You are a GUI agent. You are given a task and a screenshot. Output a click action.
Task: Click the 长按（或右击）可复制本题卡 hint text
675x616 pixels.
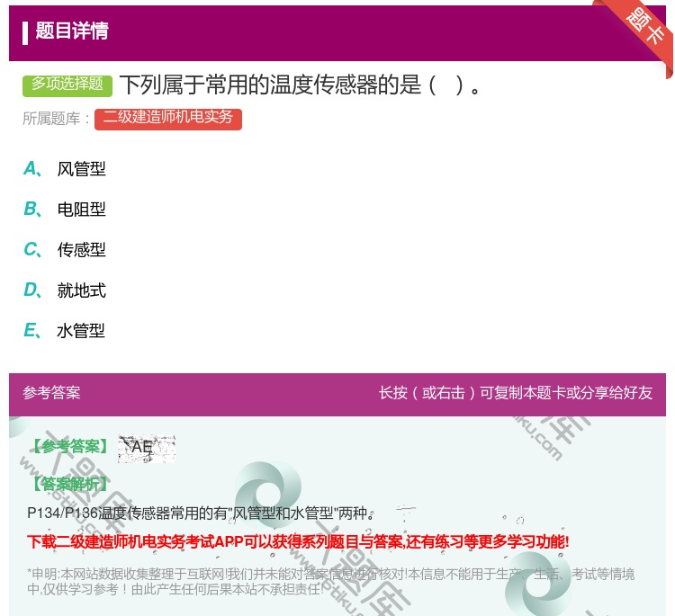tap(516, 393)
